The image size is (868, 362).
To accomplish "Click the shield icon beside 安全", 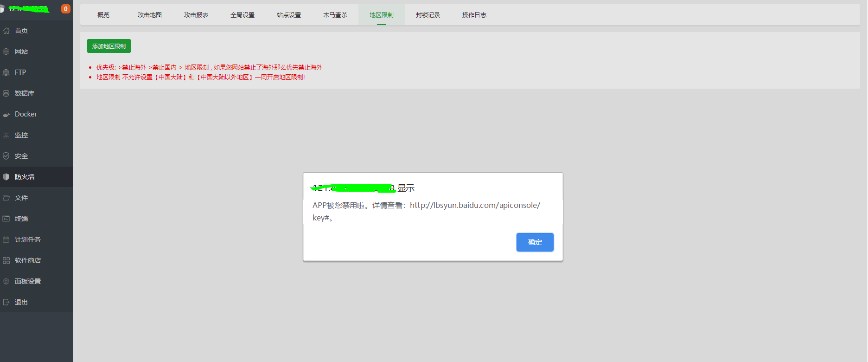I will pyautogui.click(x=6, y=156).
